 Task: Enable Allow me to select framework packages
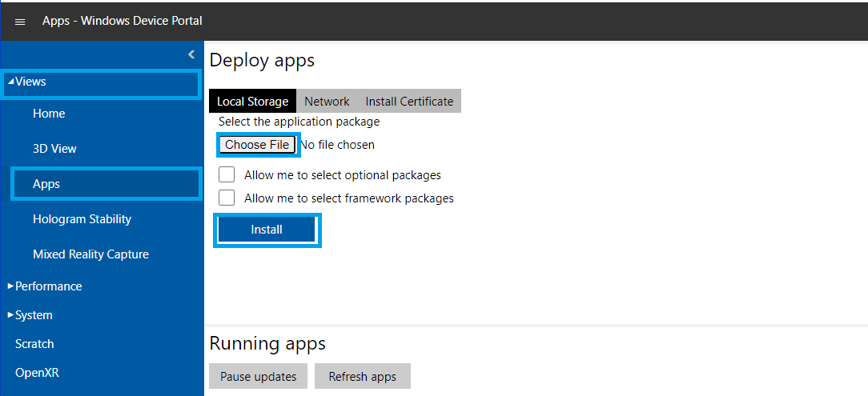pyautogui.click(x=227, y=198)
